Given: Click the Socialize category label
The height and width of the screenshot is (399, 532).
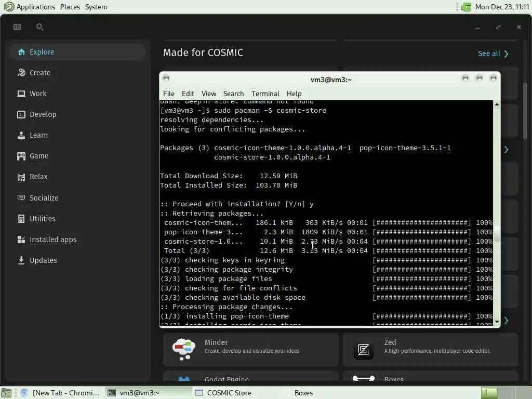Looking at the screenshot, I should pos(44,198).
